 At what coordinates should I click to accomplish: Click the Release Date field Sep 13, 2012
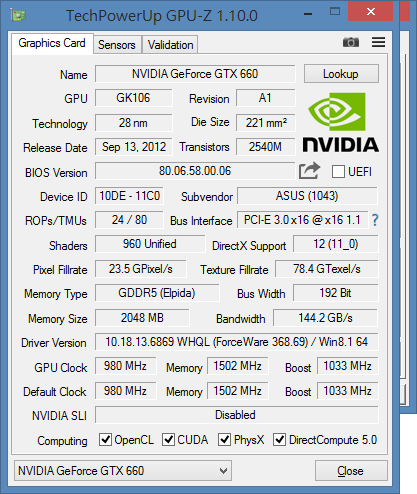point(134,147)
